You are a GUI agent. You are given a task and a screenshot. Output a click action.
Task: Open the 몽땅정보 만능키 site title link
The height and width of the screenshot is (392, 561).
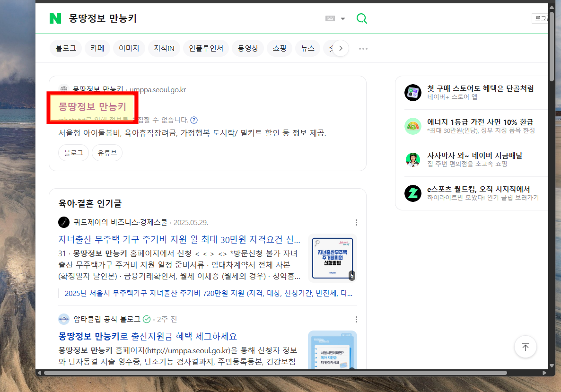[x=92, y=106]
